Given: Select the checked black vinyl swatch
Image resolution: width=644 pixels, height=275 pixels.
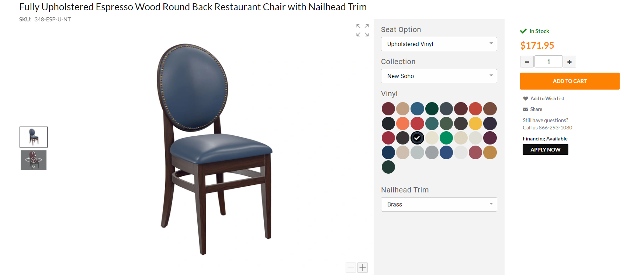Looking at the screenshot, I should click(417, 138).
